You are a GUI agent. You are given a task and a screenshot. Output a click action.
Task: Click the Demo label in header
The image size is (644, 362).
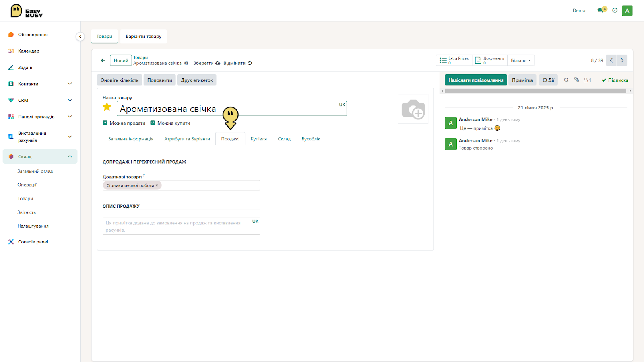click(579, 10)
